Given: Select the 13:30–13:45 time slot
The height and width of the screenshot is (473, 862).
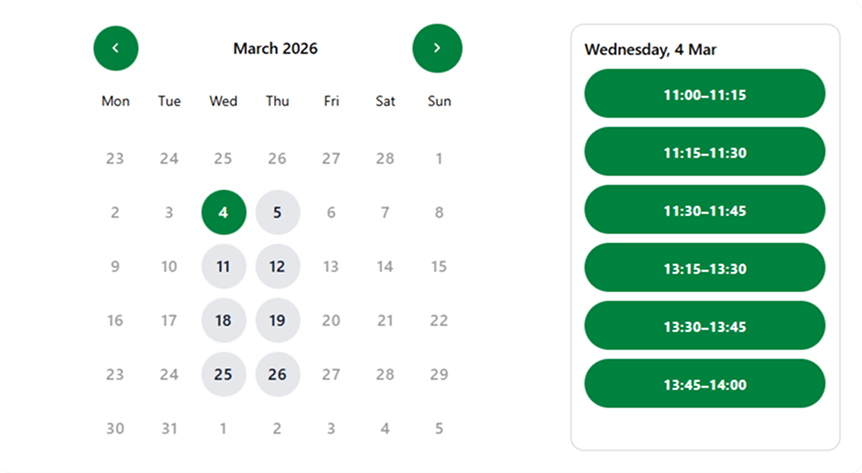Looking at the screenshot, I should tap(704, 326).
